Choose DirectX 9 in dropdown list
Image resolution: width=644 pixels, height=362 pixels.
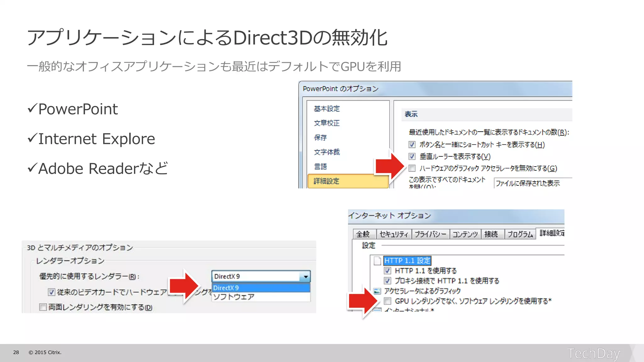[261, 288]
